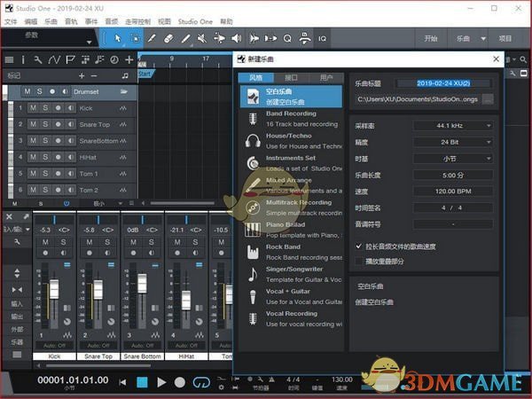The height and width of the screenshot is (399, 532).
Task: Click the HiHat channel volume fader
Action: point(186,300)
